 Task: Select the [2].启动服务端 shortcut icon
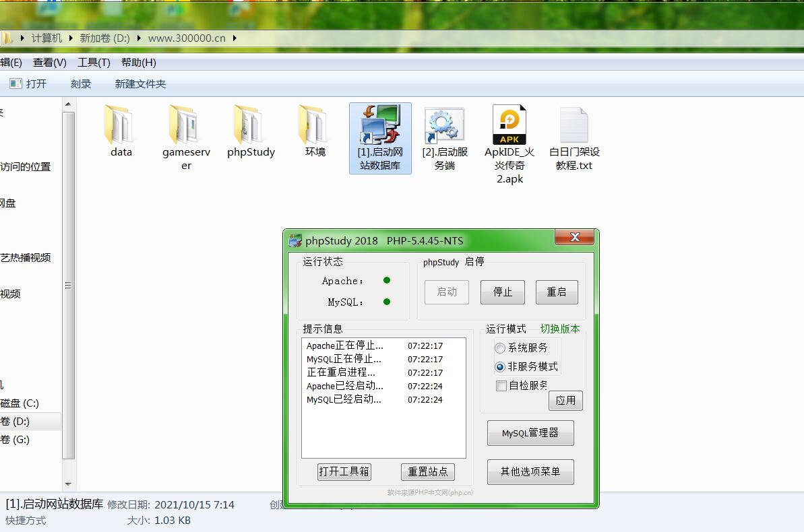click(x=445, y=125)
